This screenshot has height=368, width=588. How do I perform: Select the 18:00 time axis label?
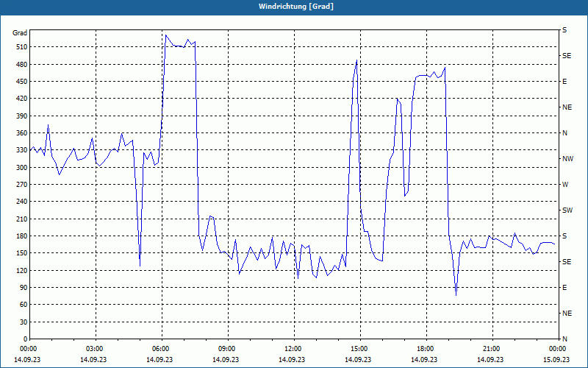coord(427,349)
